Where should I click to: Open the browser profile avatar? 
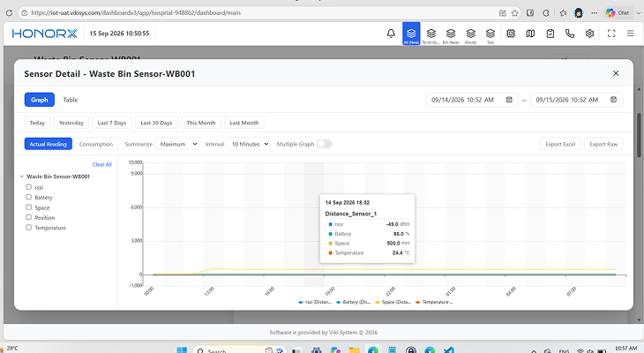(x=579, y=12)
